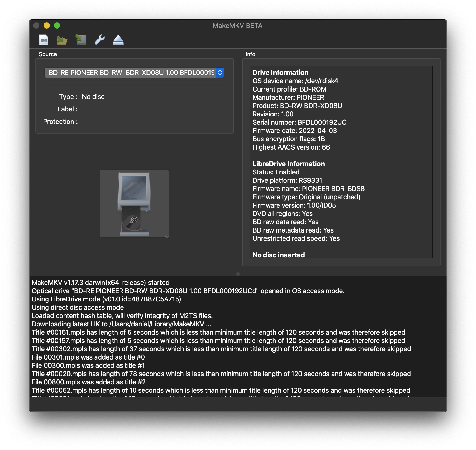Select 'Firmware name: PIONEER BDR-BDS8' line

(x=309, y=189)
